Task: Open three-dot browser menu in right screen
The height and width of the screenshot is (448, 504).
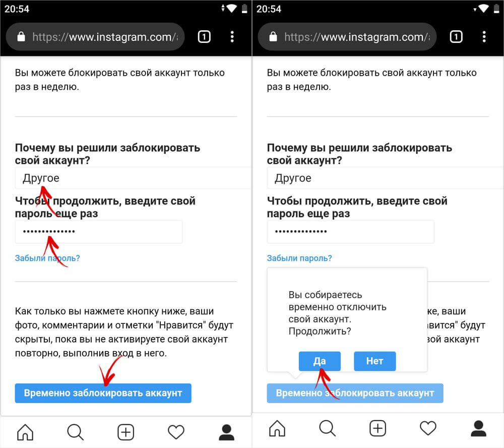Action: [x=484, y=37]
